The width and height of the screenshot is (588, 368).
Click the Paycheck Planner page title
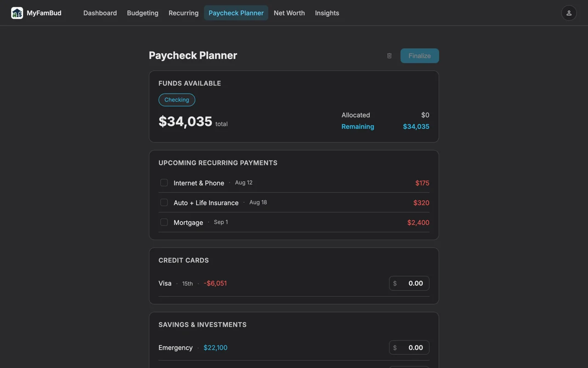click(193, 55)
